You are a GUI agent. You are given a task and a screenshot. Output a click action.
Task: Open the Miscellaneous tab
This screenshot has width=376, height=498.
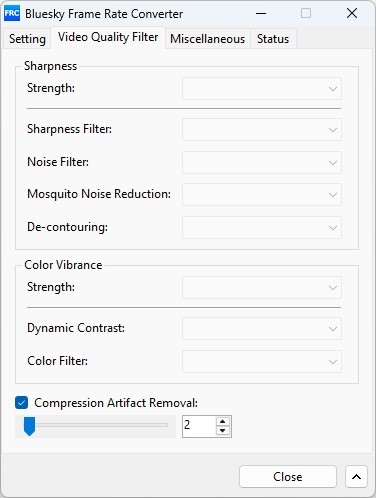tap(207, 39)
